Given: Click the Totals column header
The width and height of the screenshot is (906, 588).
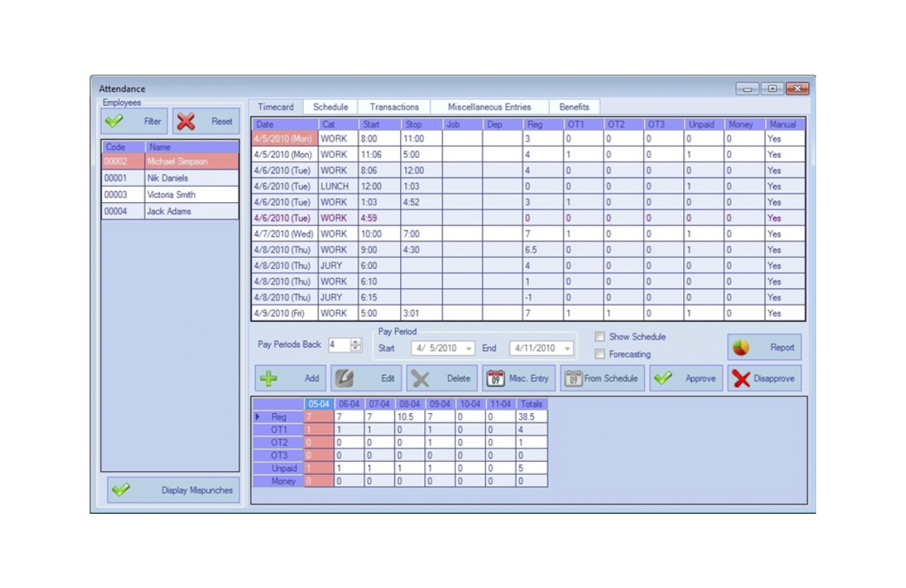Looking at the screenshot, I should (x=531, y=404).
